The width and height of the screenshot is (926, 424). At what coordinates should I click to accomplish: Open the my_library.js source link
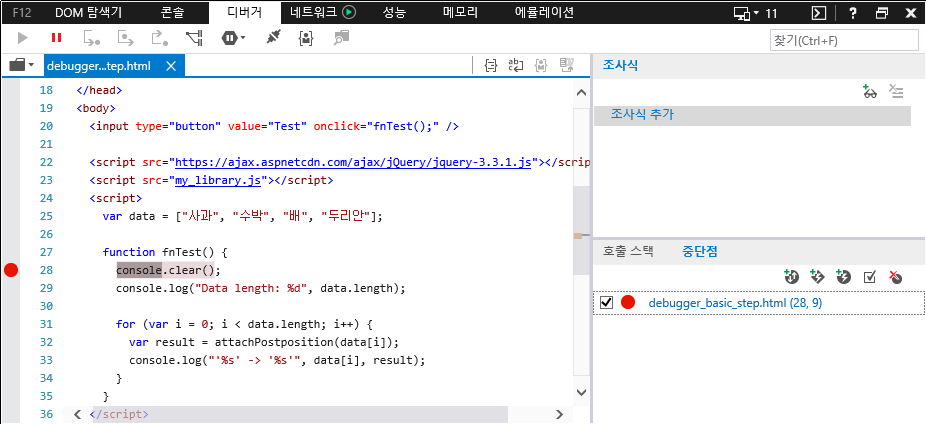pos(218,180)
